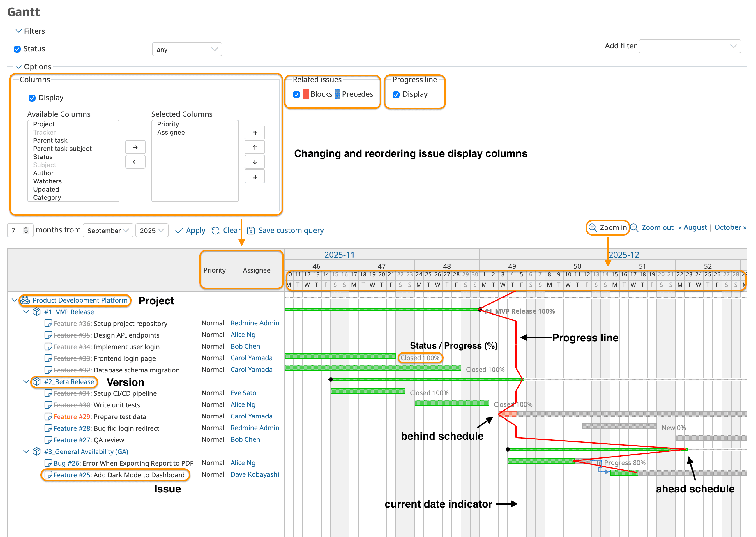Click the right-arrow to add a selected column

tap(135, 147)
